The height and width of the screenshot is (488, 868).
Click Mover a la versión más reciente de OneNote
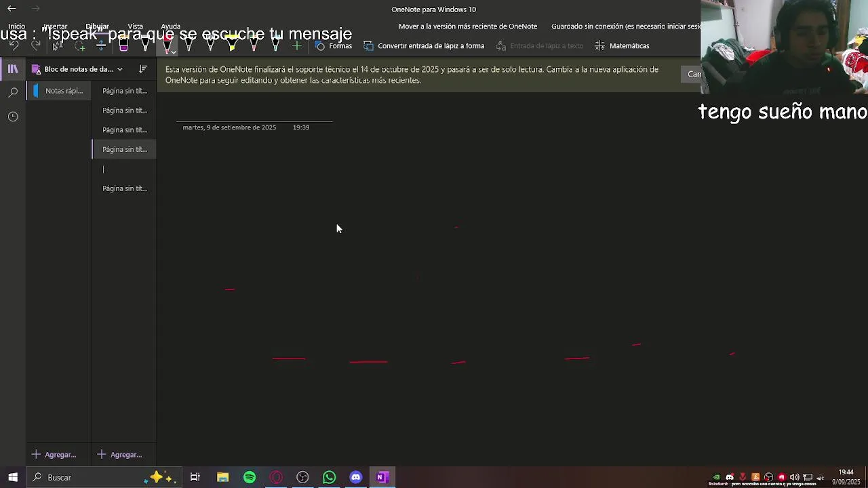coord(468,26)
